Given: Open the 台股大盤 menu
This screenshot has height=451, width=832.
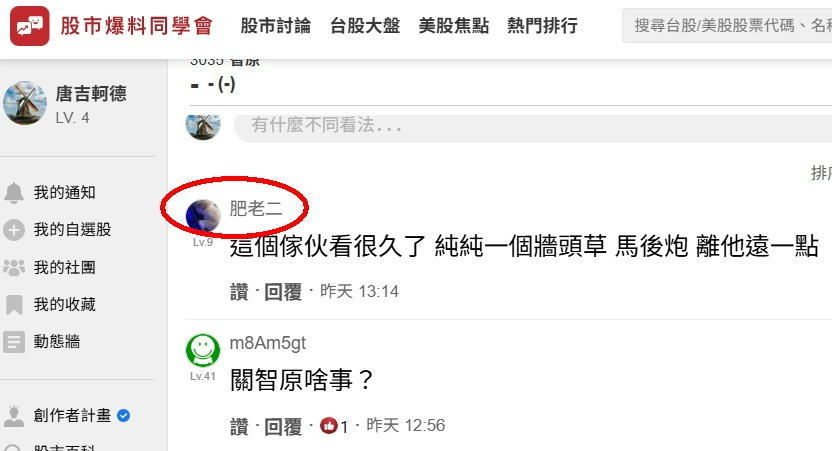Looking at the screenshot, I should click(x=365, y=25).
